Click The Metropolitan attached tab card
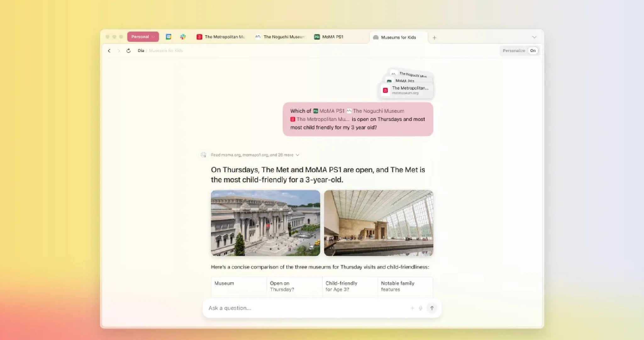Screen dimensions: 644x340 (407, 90)
